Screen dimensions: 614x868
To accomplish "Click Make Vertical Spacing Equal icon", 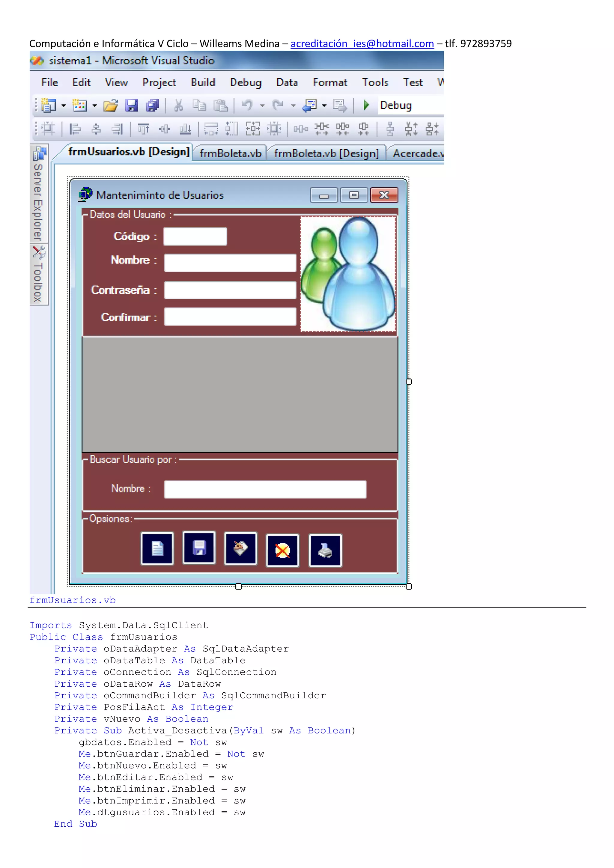I will (x=390, y=129).
